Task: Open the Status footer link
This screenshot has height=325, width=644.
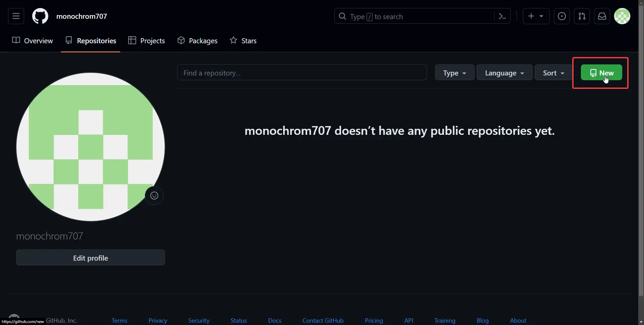Action: [x=238, y=320]
